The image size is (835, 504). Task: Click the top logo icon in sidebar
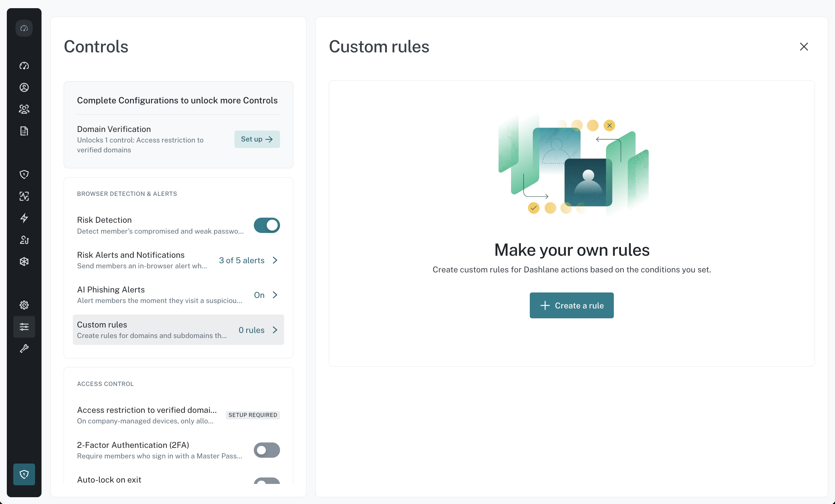pyautogui.click(x=24, y=28)
